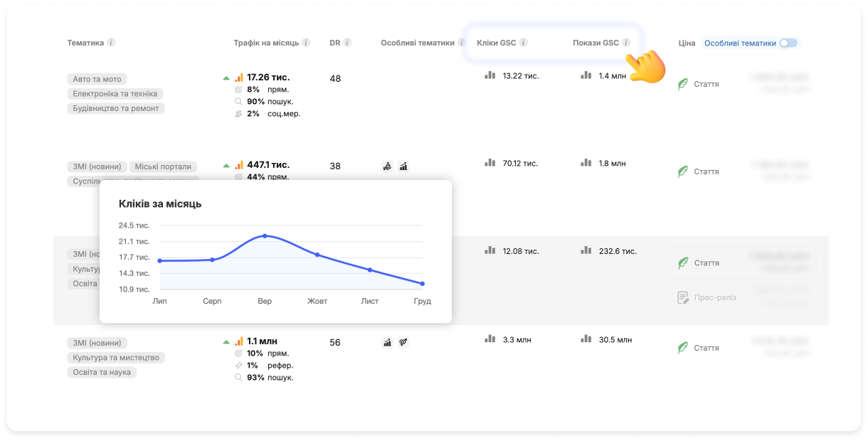The height and width of the screenshot is (441, 868).
Task: Click the Кліки GSC column header
Action: click(x=496, y=43)
